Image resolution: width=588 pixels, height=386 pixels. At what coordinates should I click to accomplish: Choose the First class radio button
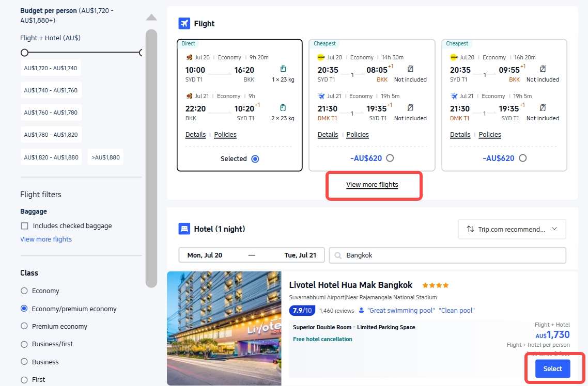24,380
